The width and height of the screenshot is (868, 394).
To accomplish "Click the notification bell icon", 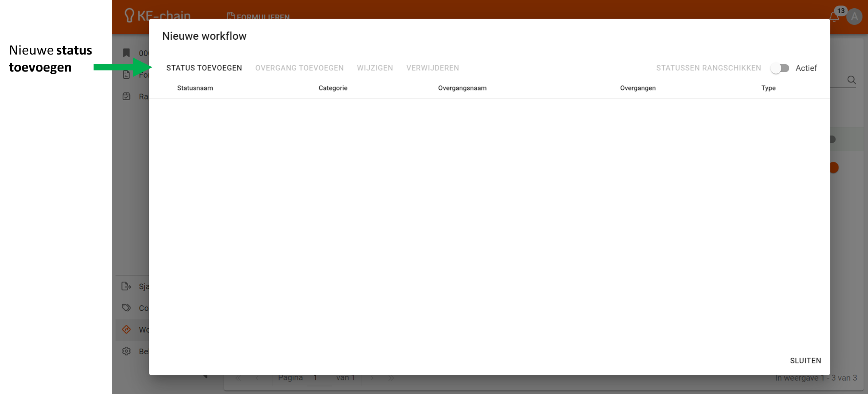I will [x=834, y=17].
